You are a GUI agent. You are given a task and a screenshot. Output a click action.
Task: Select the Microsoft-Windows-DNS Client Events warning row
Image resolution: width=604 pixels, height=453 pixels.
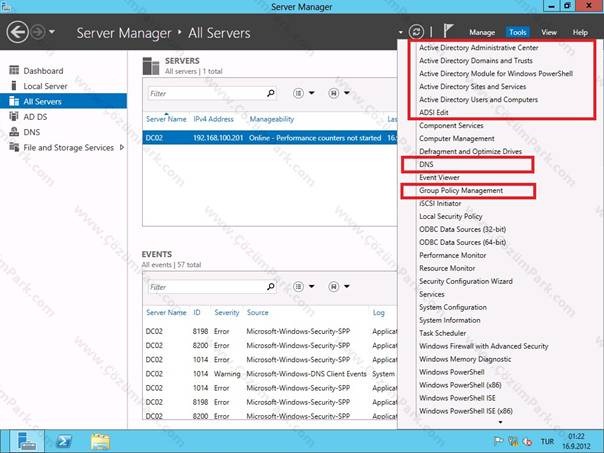pos(270,374)
